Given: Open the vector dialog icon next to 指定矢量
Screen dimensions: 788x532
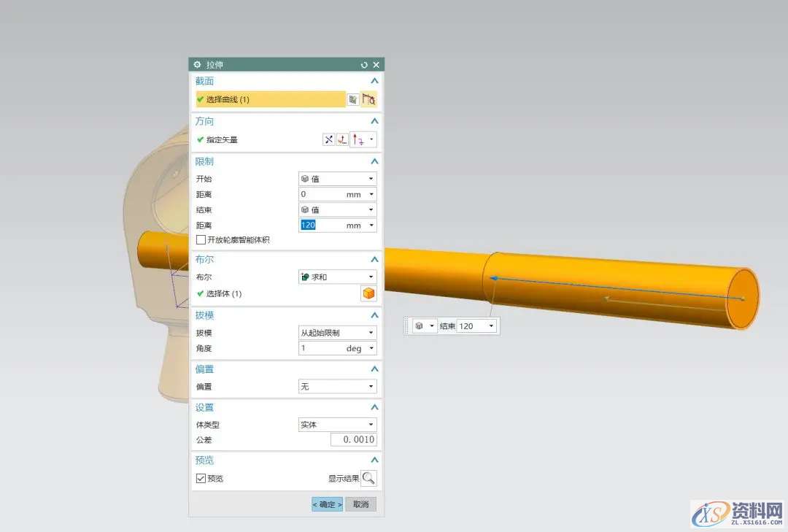Looking at the screenshot, I should click(x=342, y=139).
